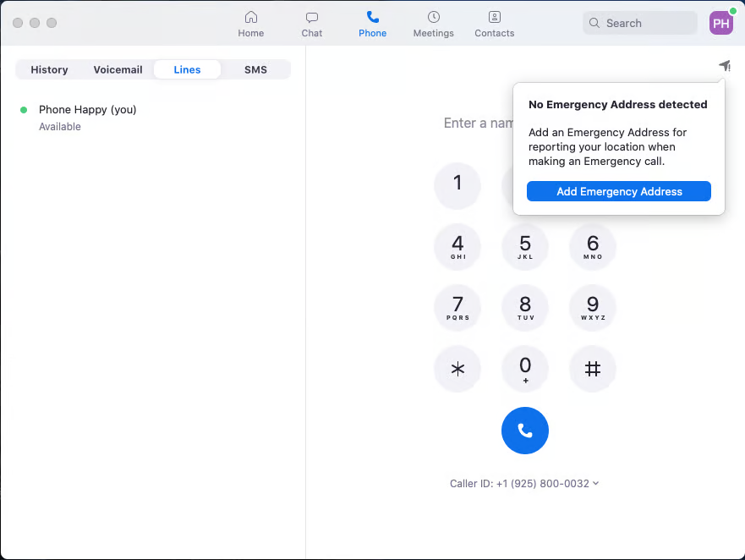Screen dimensions: 745x560
Task: Click the emergency location arrow icon
Action: coord(724,66)
